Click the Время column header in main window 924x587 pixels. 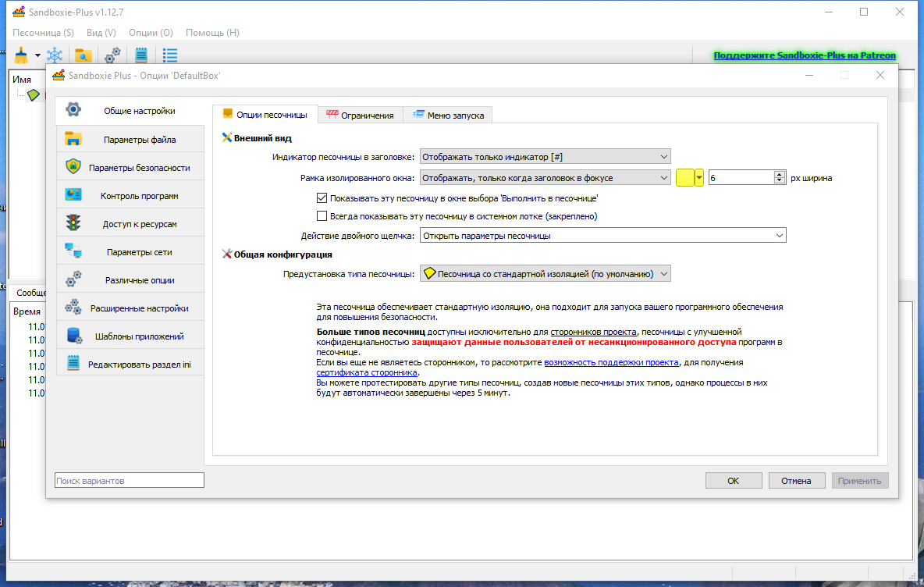[27, 311]
